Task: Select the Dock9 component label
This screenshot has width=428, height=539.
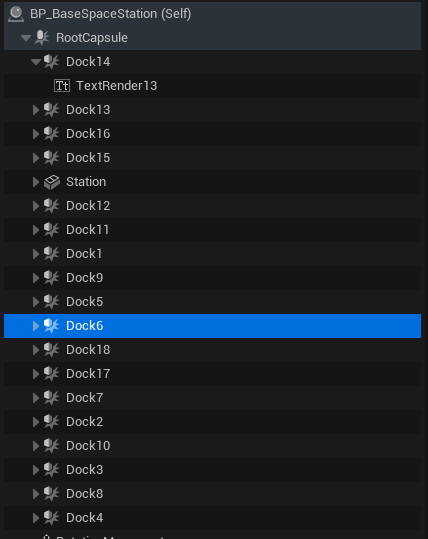Action: coord(85,278)
